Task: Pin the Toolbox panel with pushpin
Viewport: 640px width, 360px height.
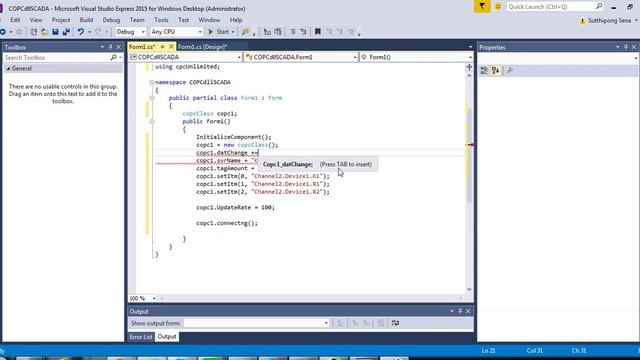Action: 110,47
